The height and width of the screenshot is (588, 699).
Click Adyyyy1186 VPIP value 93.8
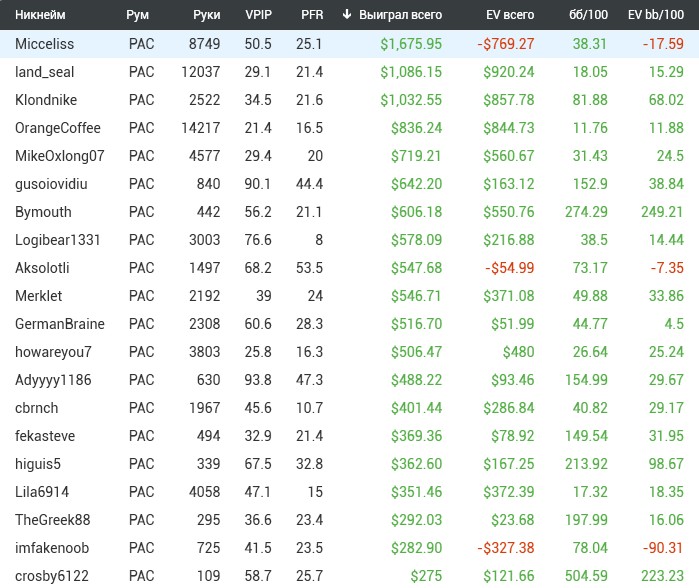coord(258,380)
